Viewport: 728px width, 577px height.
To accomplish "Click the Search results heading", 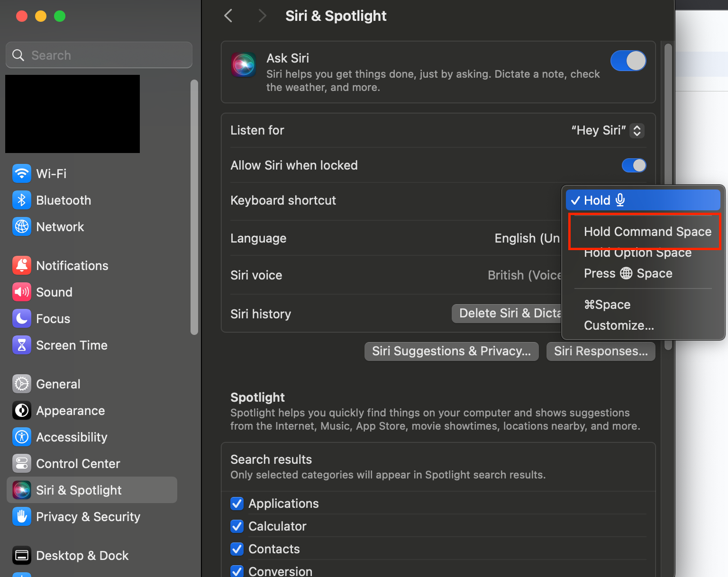I will [x=271, y=460].
